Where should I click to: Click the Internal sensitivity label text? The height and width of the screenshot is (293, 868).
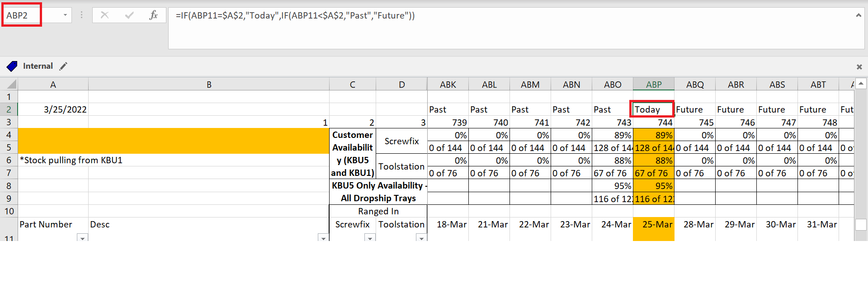(38, 66)
